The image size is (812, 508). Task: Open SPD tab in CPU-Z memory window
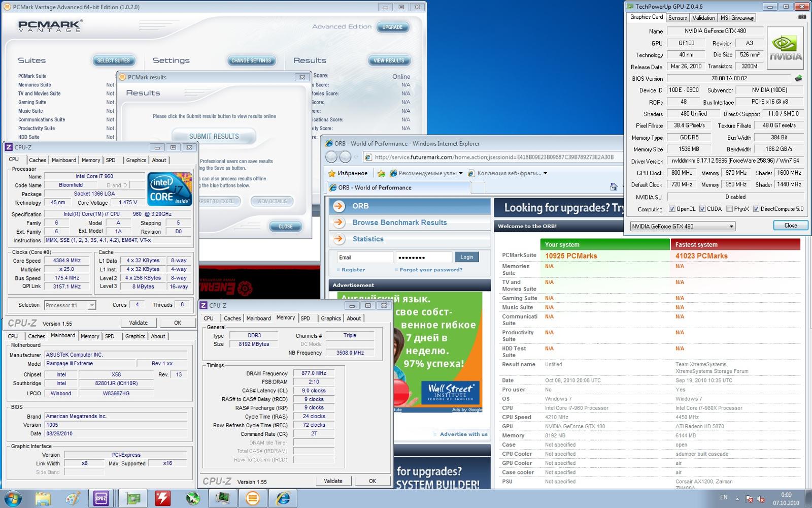[305, 319]
